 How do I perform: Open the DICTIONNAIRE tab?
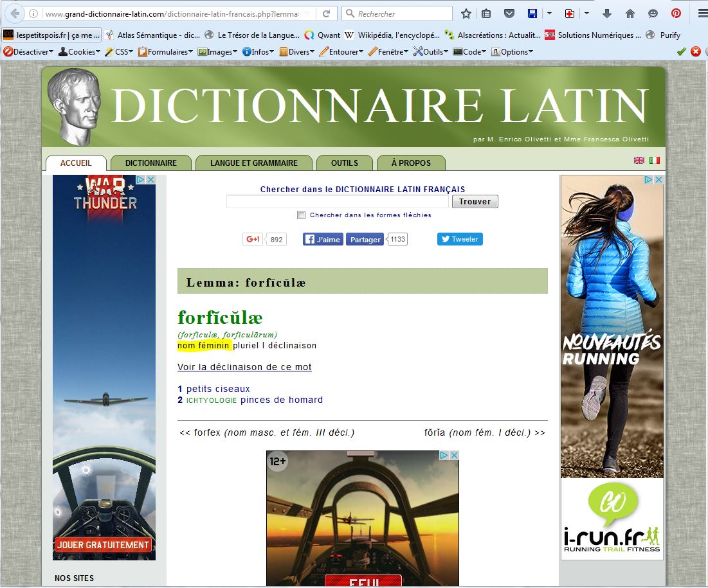pyautogui.click(x=151, y=163)
